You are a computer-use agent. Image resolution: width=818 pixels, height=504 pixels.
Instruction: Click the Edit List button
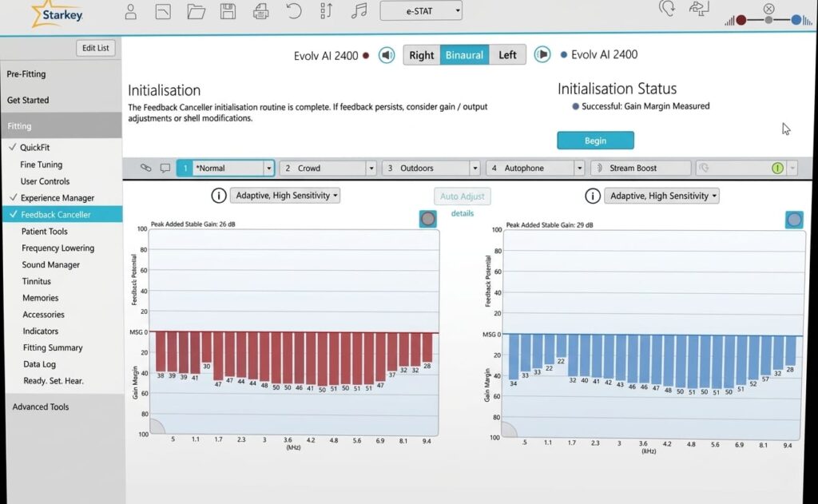point(95,48)
